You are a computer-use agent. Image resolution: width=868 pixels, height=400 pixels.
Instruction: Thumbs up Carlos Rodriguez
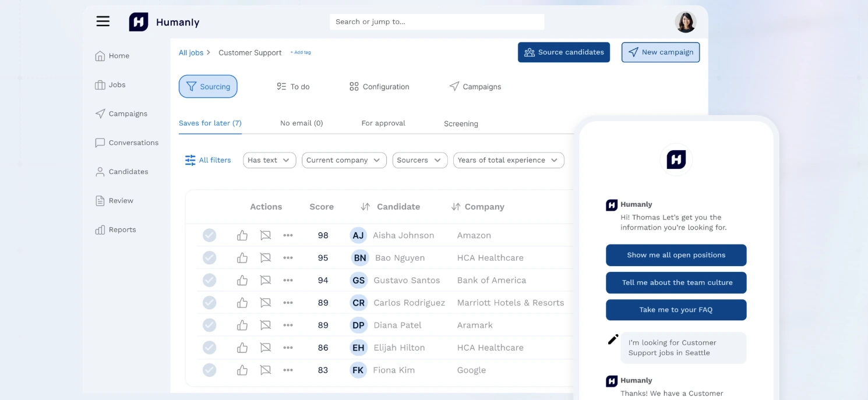242,303
